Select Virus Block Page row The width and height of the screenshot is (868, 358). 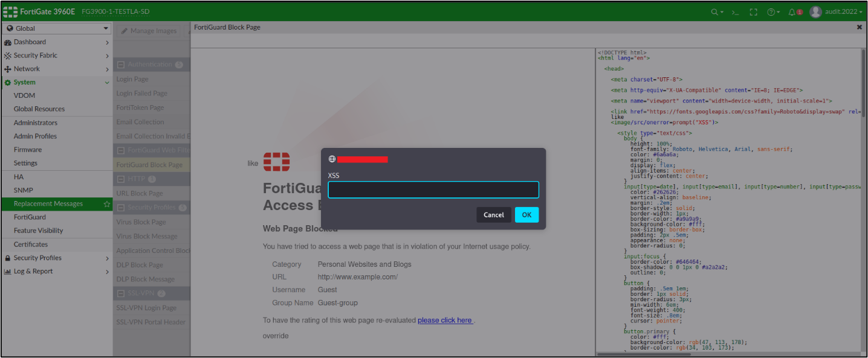click(x=152, y=222)
